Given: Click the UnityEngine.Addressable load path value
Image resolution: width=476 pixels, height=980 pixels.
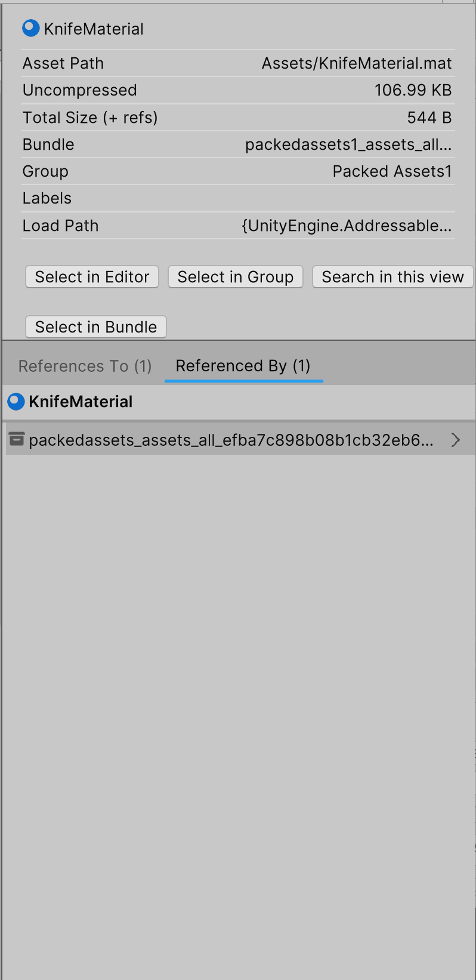Looking at the screenshot, I should (x=347, y=226).
